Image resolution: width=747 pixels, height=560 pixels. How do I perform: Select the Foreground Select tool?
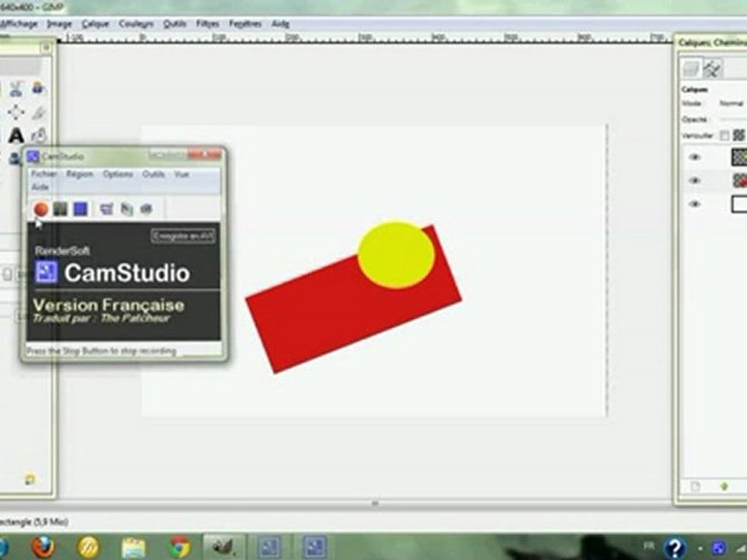pos(38,88)
